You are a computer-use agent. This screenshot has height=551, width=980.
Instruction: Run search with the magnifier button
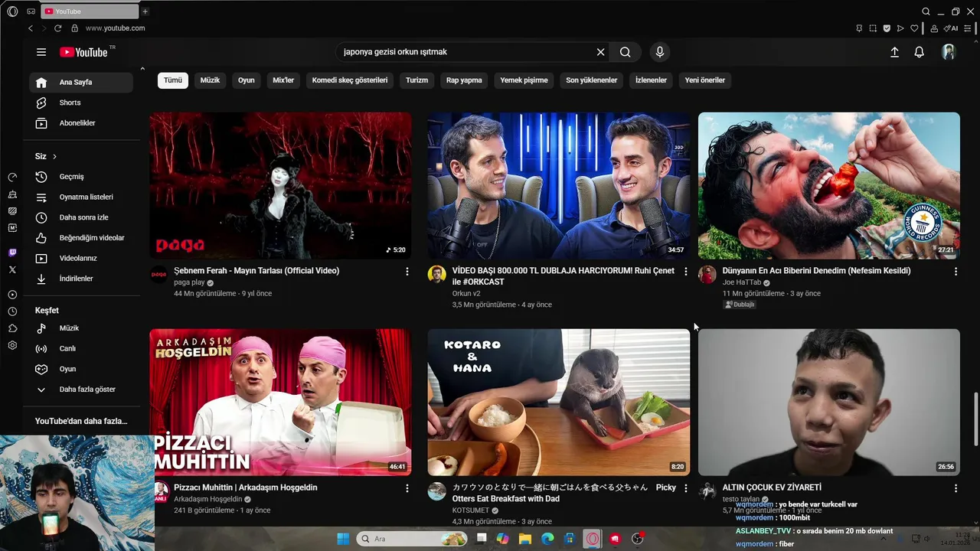pyautogui.click(x=626, y=52)
